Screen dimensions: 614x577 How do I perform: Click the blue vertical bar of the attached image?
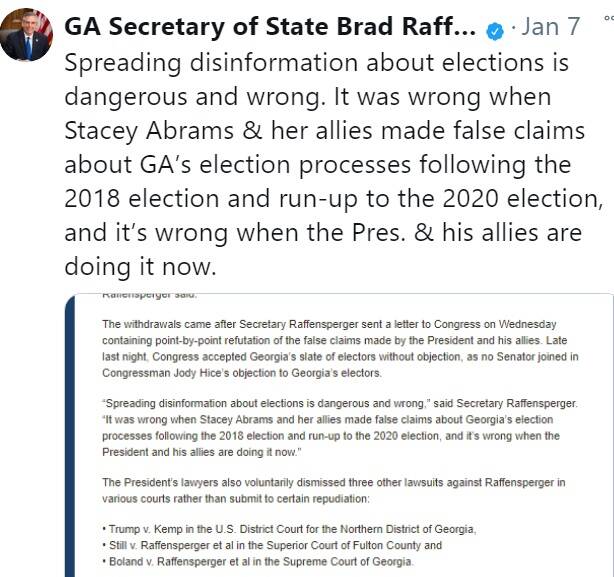(x=70, y=435)
